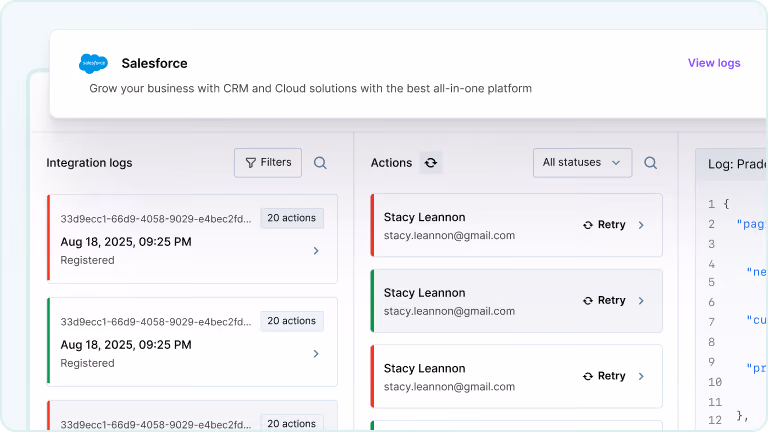This screenshot has height=432, width=768.
Task: Expand the first log entry with the red bar
Action: click(x=316, y=251)
